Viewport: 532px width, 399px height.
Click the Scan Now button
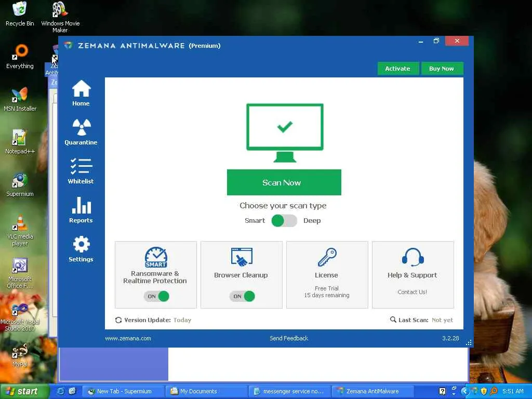[x=284, y=182]
